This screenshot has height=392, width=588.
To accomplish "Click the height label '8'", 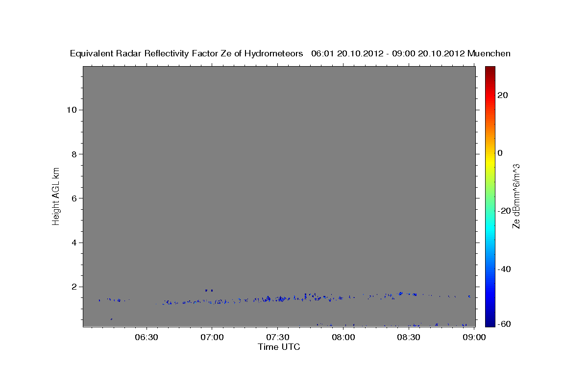I will [x=73, y=154].
